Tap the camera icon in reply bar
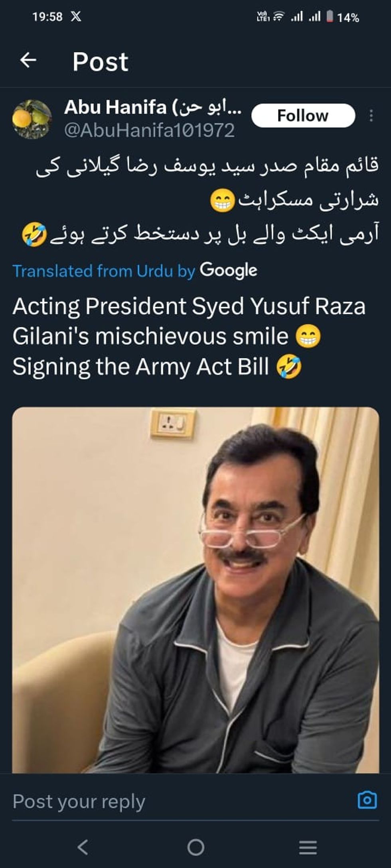This screenshot has height=868, width=391. click(367, 800)
